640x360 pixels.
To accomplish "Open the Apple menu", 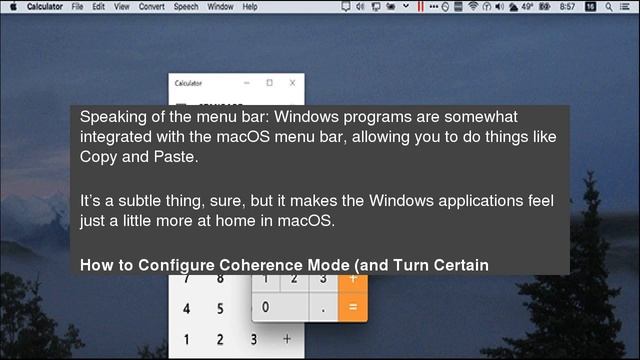I will 13,7.
